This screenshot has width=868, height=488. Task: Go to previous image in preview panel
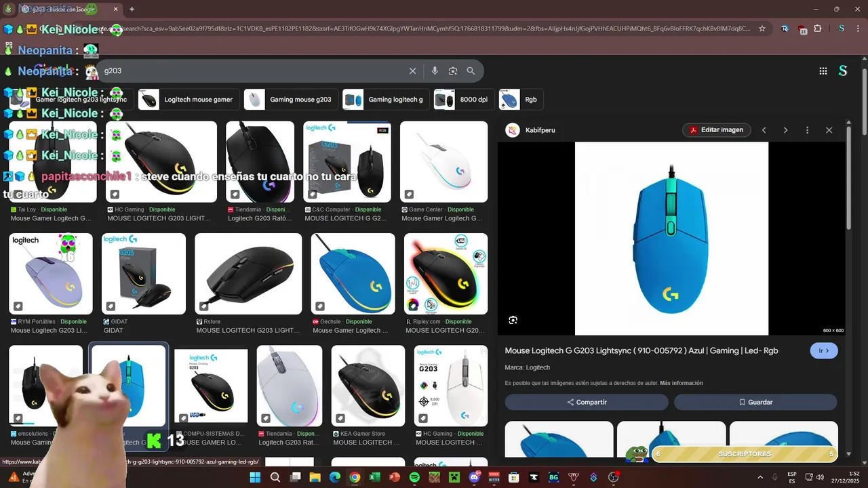(x=764, y=130)
